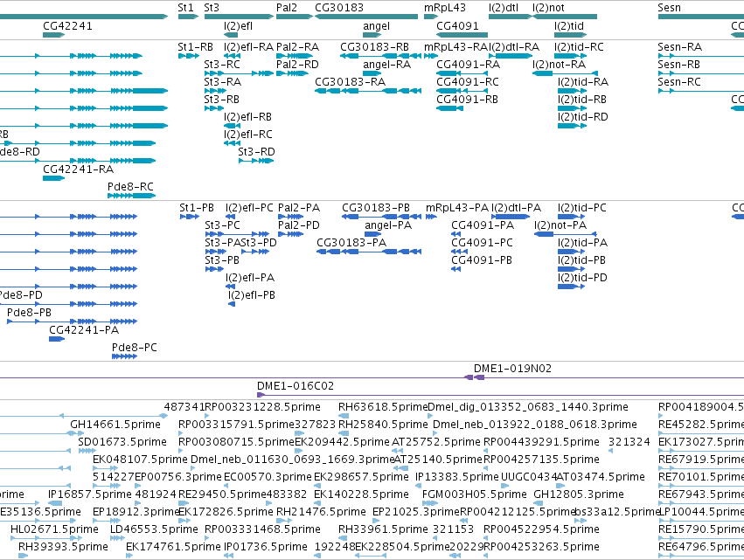Click the RH33961.5prime EST label
744x560 pixels.
(x=383, y=529)
